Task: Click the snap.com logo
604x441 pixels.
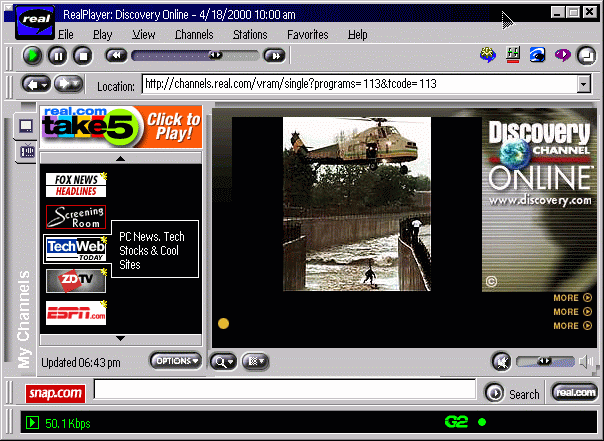Action: coord(55,393)
